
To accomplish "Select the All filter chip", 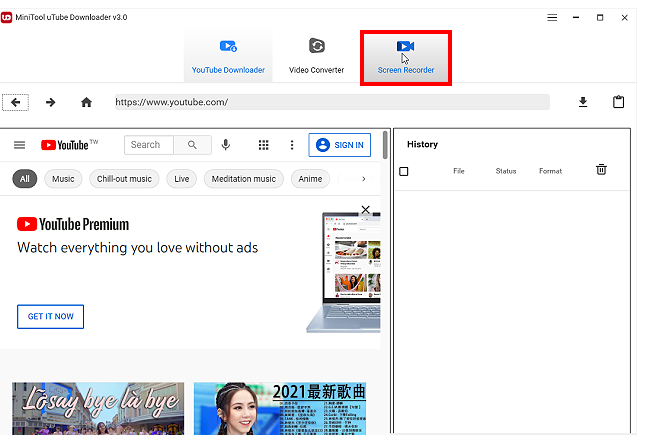I will click(25, 179).
